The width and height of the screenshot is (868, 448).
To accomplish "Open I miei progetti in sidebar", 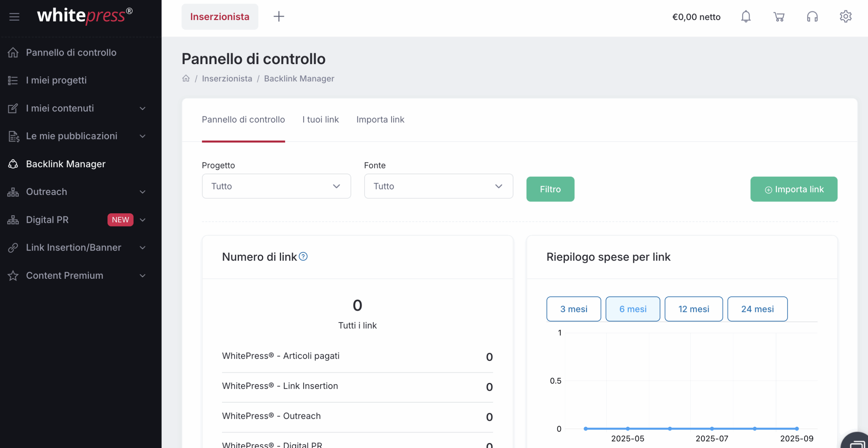I will (56, 80).
